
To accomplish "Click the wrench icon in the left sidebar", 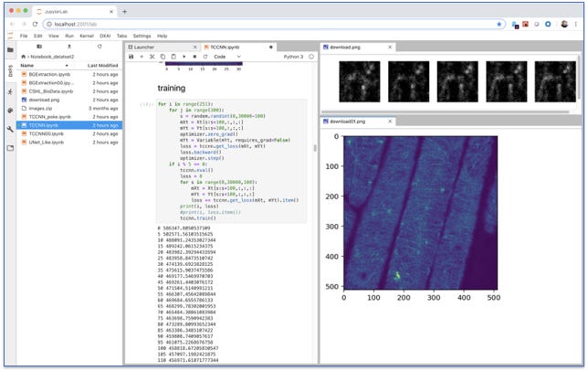I will click(x=10, y=129).
